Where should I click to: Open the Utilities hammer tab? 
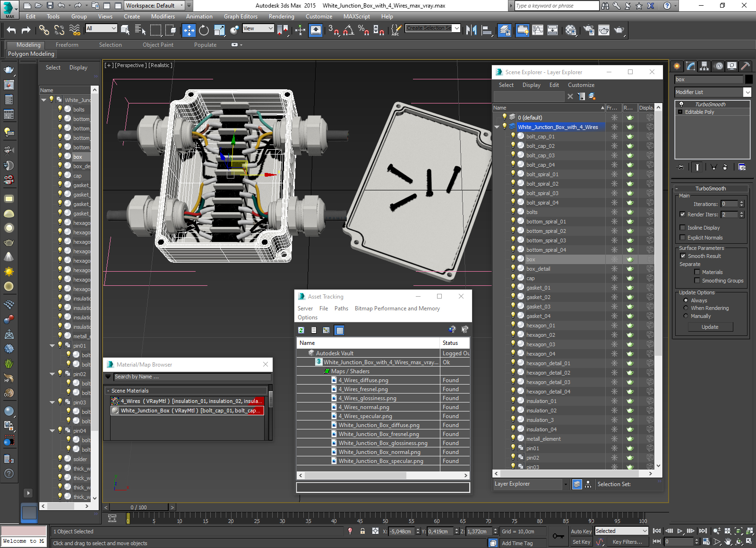tap(745, 66)
